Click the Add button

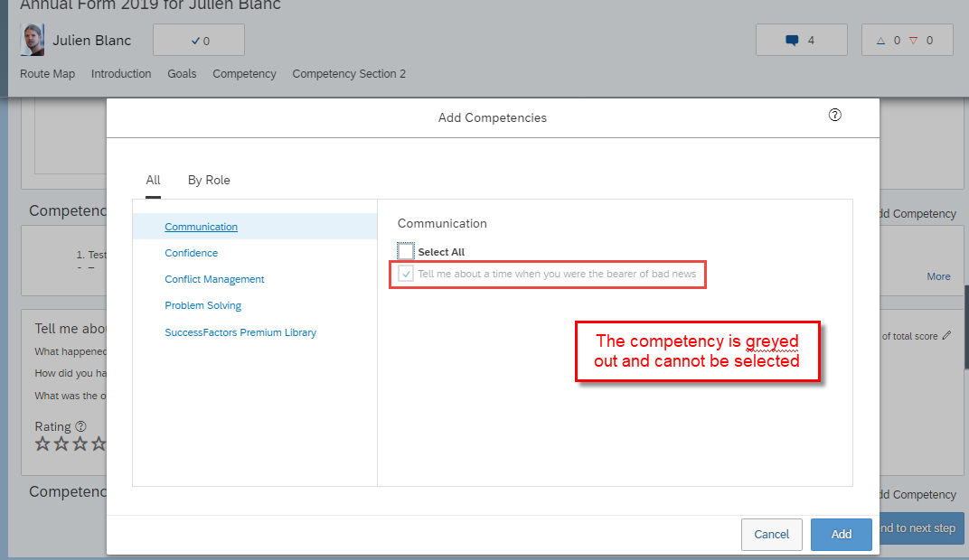pos(841,534)
